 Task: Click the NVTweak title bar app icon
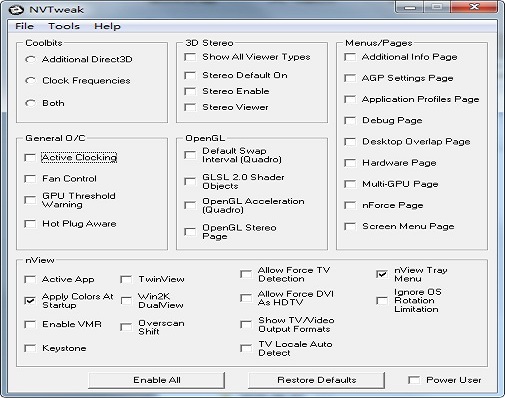[x=16, y=10]
